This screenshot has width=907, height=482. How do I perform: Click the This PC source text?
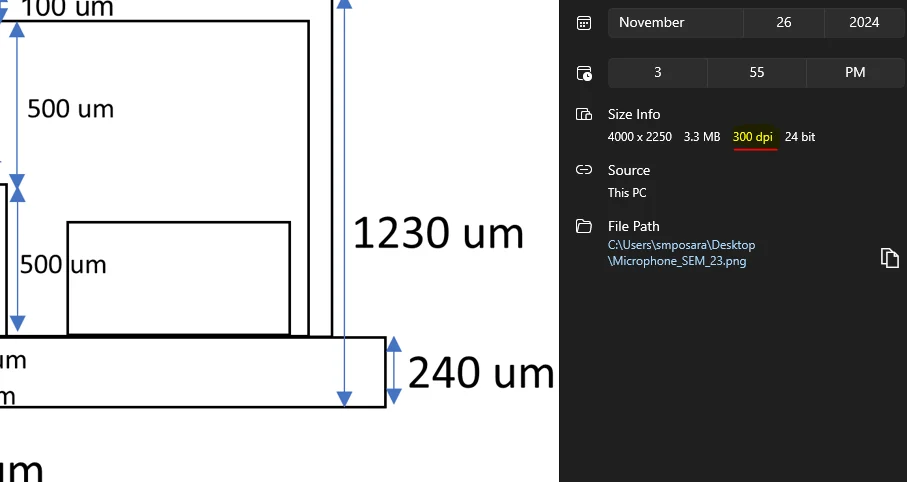coord(627,193)
